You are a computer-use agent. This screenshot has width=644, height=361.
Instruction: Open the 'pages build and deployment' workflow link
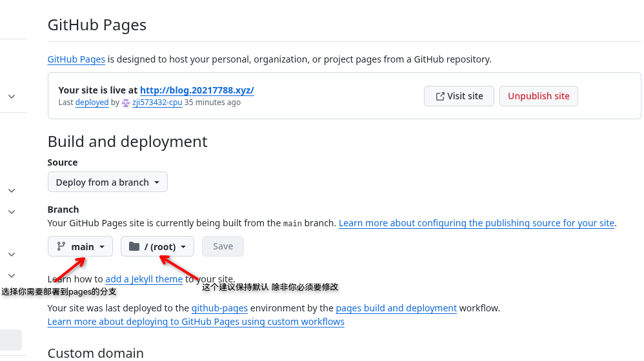click(396, 309)
